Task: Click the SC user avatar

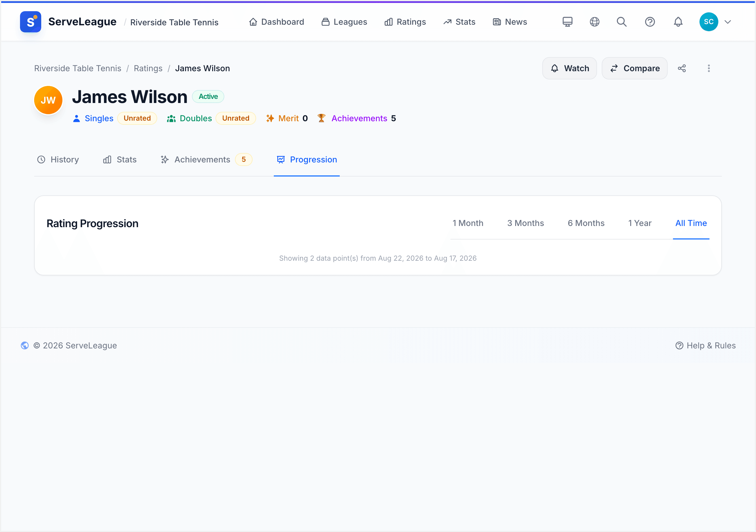Action: [709, 22]
